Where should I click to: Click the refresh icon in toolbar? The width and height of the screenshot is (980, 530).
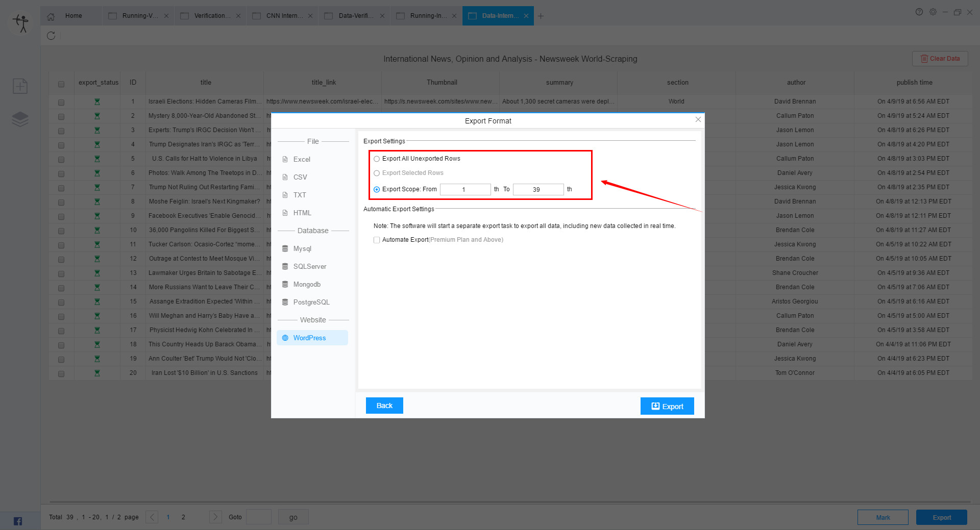(51, 36)
